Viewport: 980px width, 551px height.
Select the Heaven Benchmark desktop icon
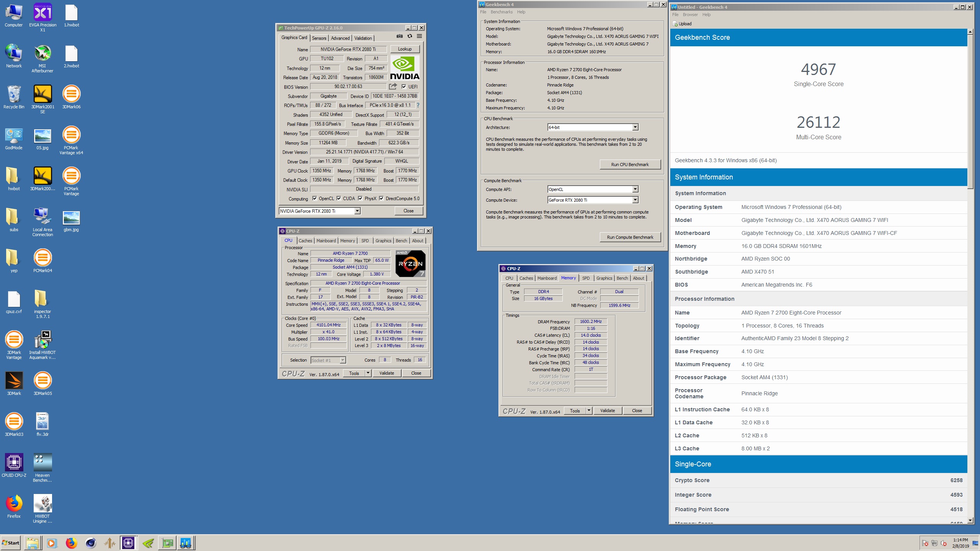(x=42, y=468)
